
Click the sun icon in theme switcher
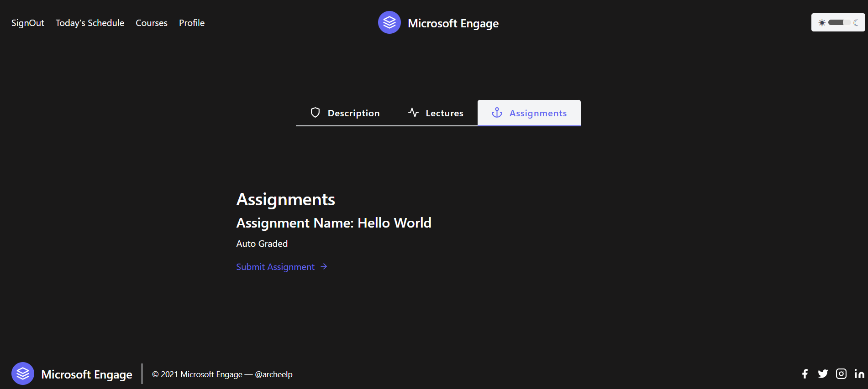822,22
